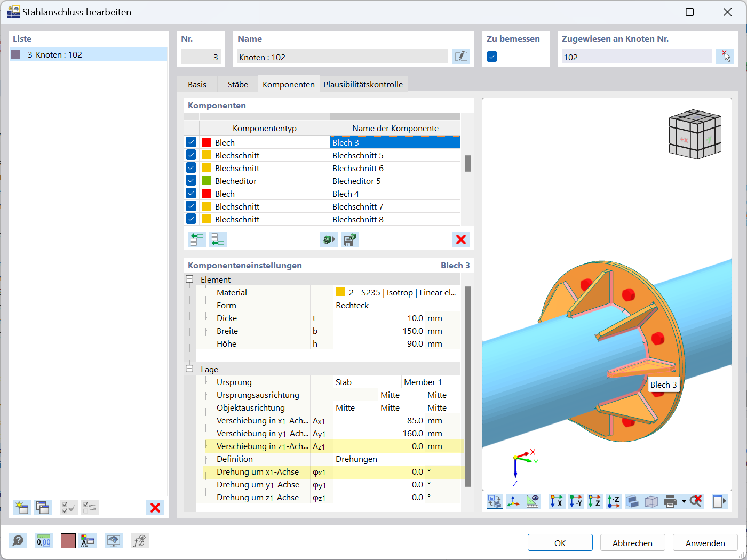
Task: Open the Ursprung dropdown showing Stab
Action: point(367,382)
